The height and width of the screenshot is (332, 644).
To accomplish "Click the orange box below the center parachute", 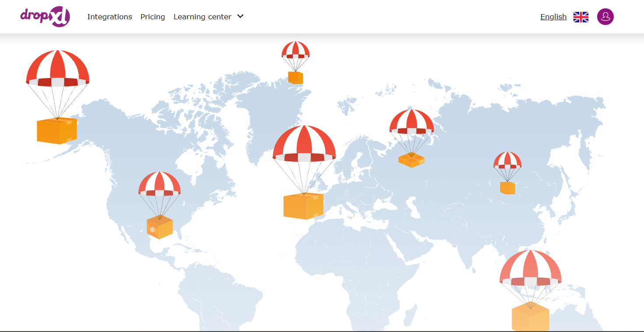I will click(303, 206).
